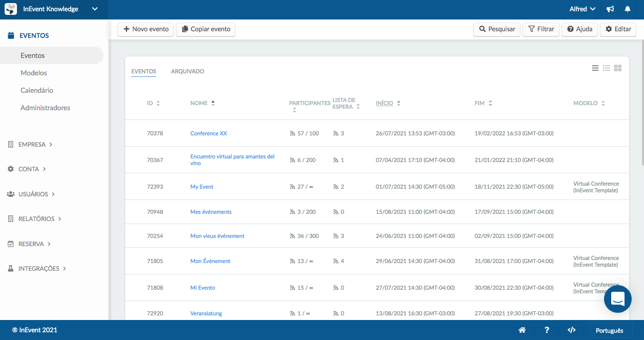Click the calendar-check icon beside RESERVA
The width and height of the screenshot is (644, 340).
11,244
